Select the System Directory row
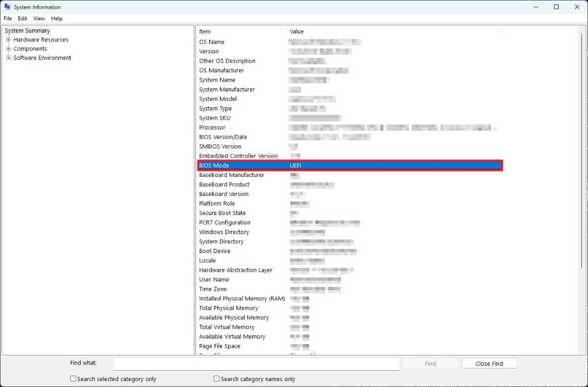The width and height of the screenshot is (588, 387). (350, 242)
